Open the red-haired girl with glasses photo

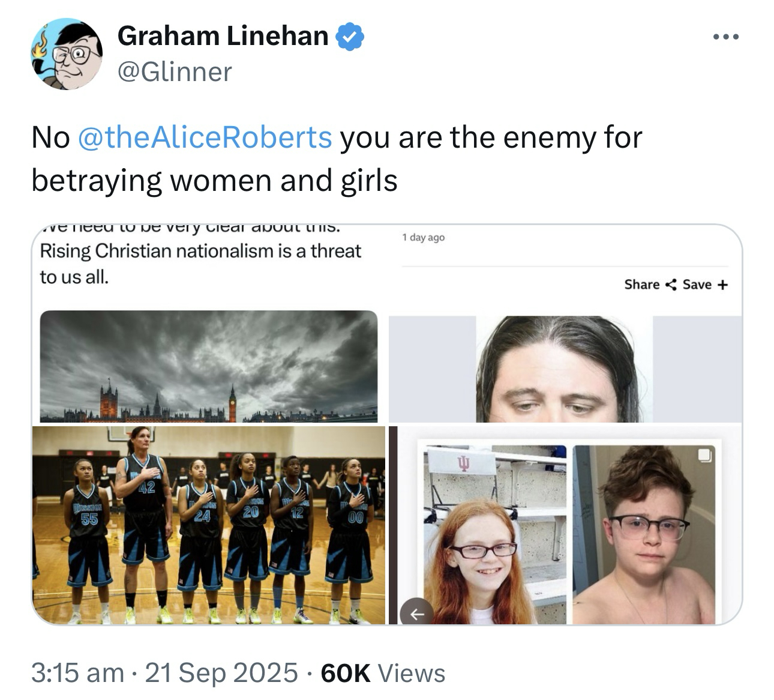click(495, 534)
